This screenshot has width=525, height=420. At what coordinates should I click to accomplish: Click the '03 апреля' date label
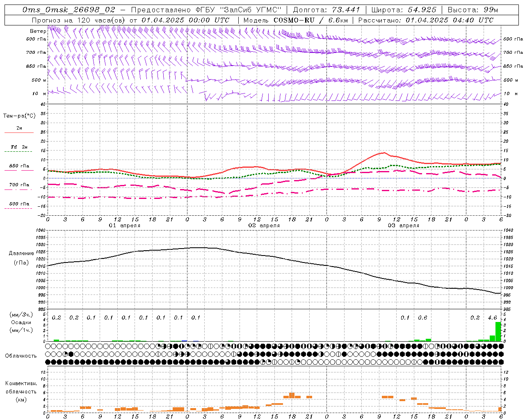click(x=403, y=226)
